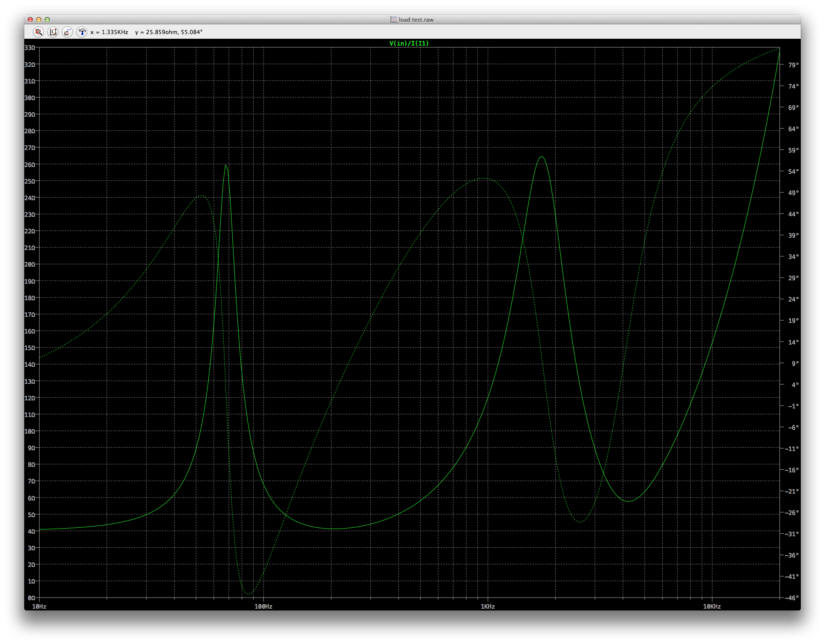Image resolution: width=825 pixels, height=644 pixels.
Task: Click the y = 25.859ohm, 55.084° readout
Action: coord(169,32)
